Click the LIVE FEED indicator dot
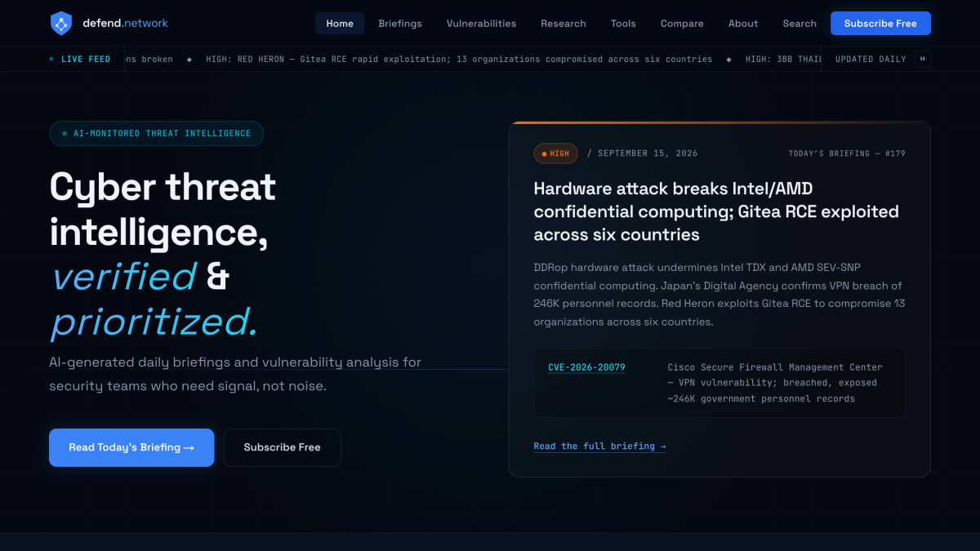The height and width of the screenshot is (551, 980). (x=52, y=59)
